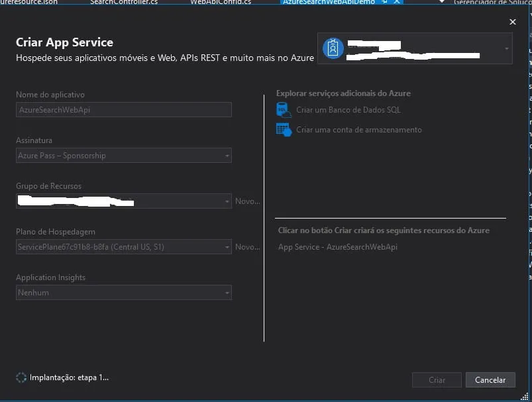Switch to the WebApiConfig.cs tab
The image size is (532, 402).
[221, 2]
